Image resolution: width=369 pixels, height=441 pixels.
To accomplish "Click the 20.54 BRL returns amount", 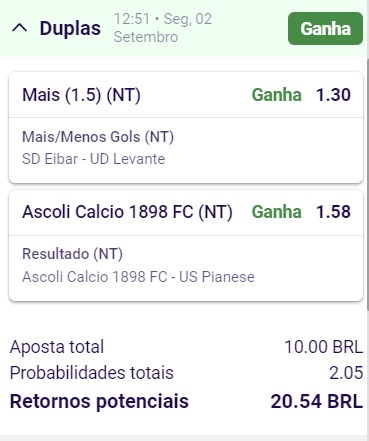I will tap(317, 401).
